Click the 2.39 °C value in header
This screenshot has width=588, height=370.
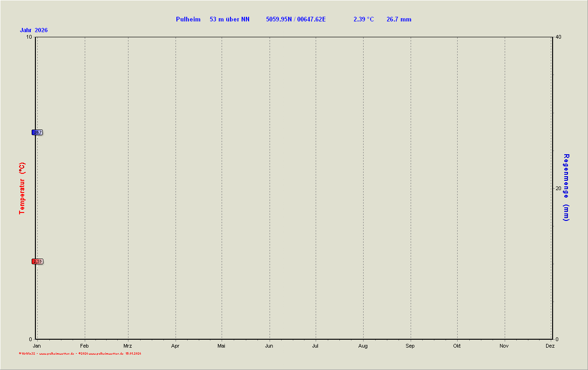(x=364, y=19)
